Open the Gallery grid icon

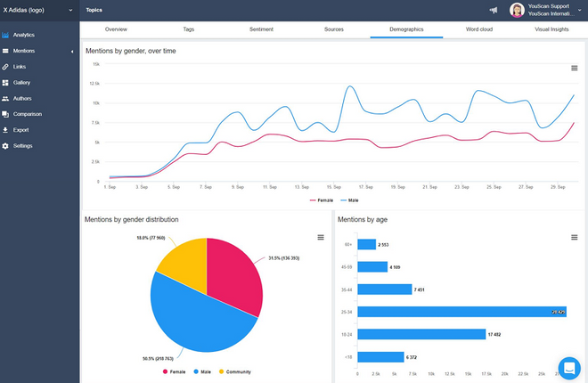click(x=5, y=83)
